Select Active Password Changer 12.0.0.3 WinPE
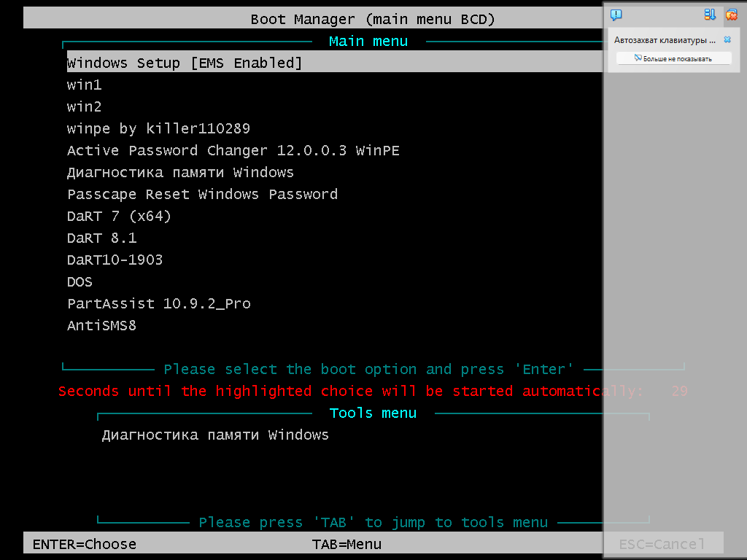The image size is (747, 560). tap(233, 150)
